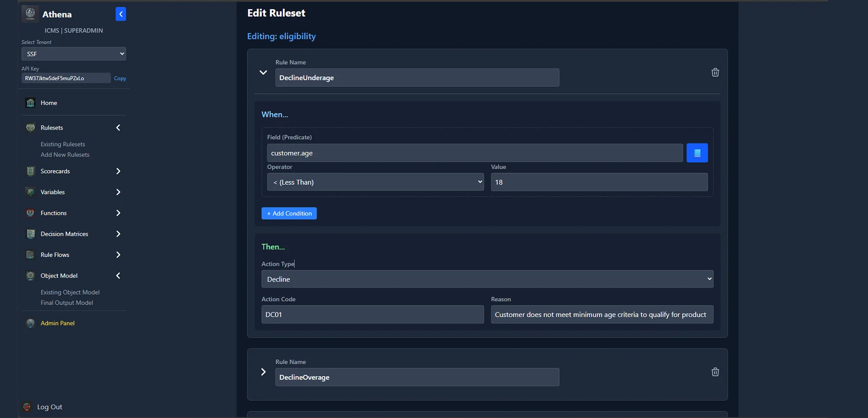The height and width of the screenshot is (418, 868).
Task: Click the blue button beside customer.age field
Action: click(697, 153)
